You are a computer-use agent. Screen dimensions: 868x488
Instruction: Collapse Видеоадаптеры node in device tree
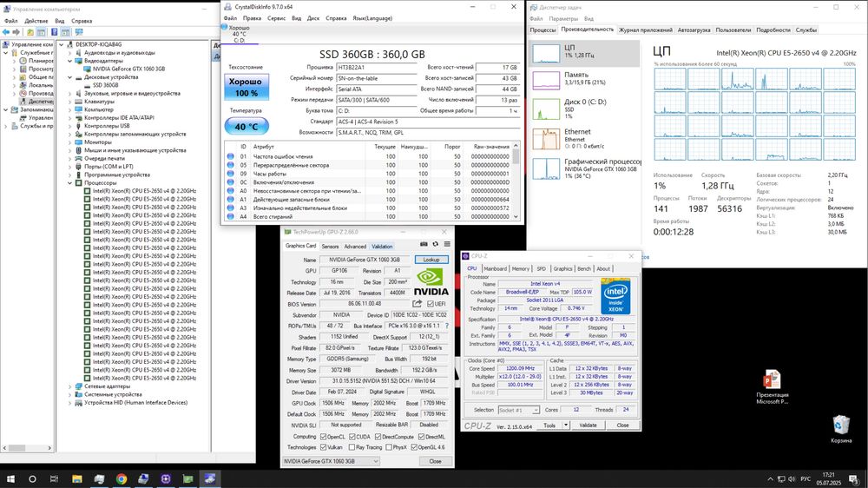[70, 61]
